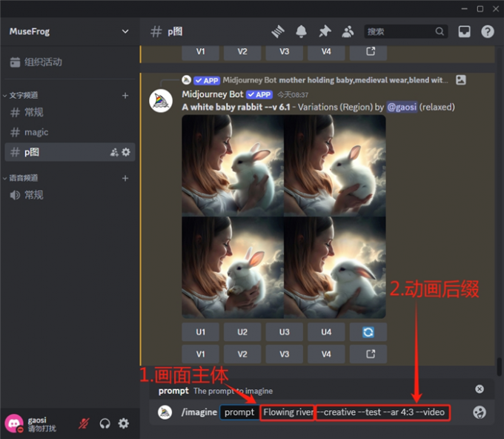Click the # p图 channel title
Viewport: 504px width, 439px height.
pyautogui.click(x=167, y=32)
